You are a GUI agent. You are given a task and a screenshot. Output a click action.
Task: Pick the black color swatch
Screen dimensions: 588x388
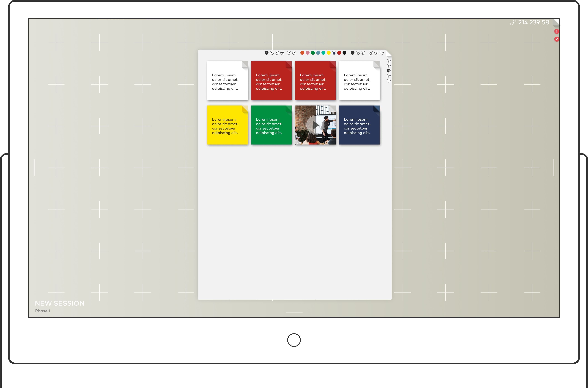(x=344, y=53)
